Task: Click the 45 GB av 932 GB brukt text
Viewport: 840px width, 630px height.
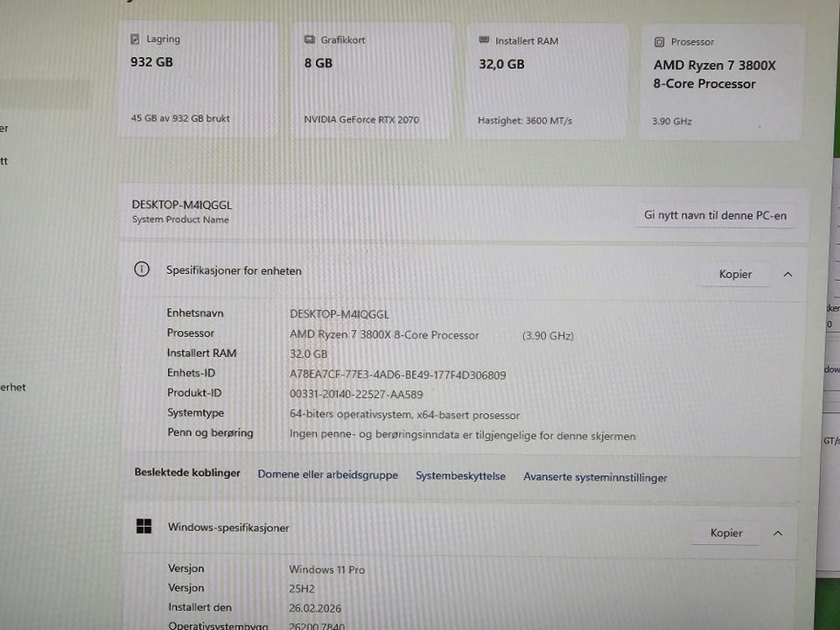Action: pyautogui.click(x=180, y=118)
